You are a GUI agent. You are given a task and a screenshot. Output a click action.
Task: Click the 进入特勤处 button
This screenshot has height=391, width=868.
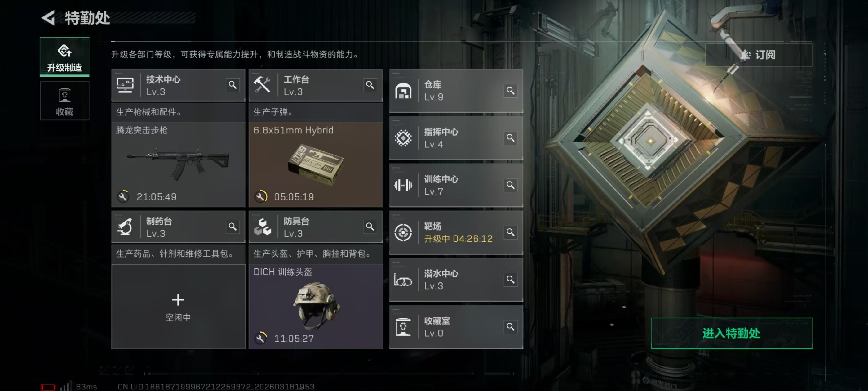tap(731, 333)
